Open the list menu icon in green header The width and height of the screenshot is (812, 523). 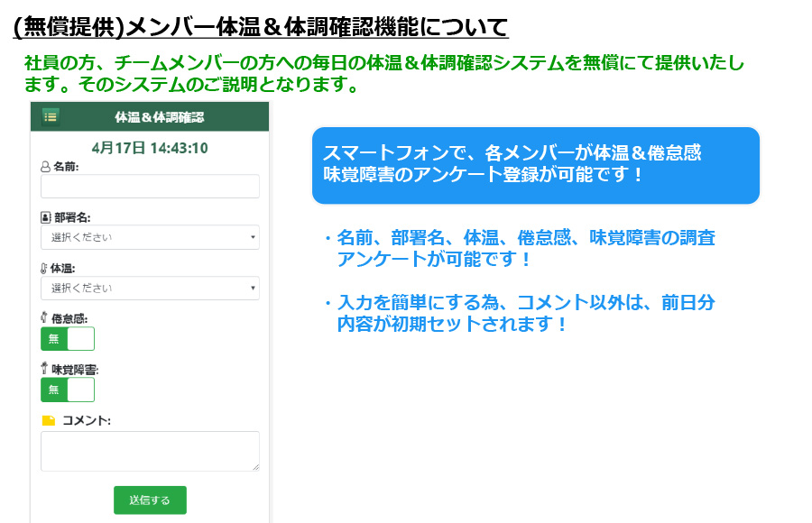[51, 116]
